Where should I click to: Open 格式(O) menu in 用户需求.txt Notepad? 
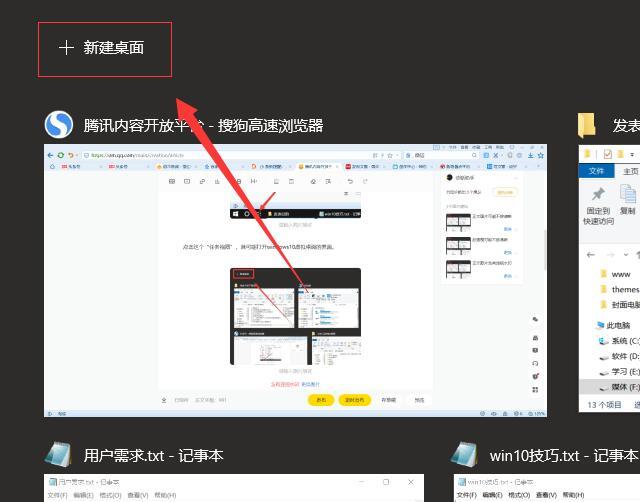pyautogui.click(x=110, y=495)
